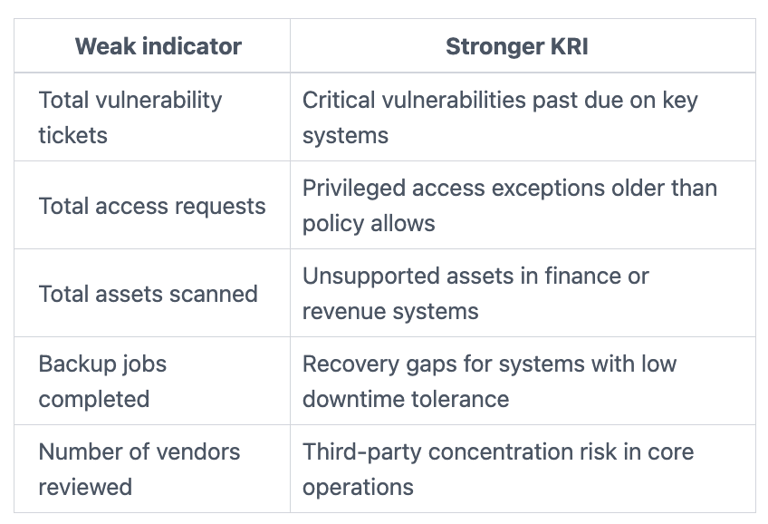Select 'Number of vendors reviewed' cell
768x524 pixels.
(x=139, y=469)
